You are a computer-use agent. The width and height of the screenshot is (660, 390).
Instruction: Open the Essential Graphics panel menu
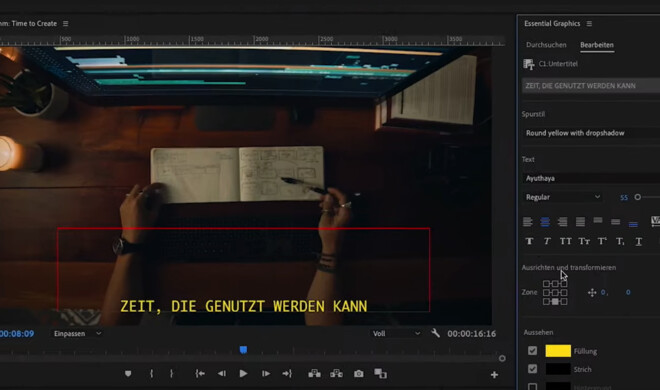click(589, 24)
